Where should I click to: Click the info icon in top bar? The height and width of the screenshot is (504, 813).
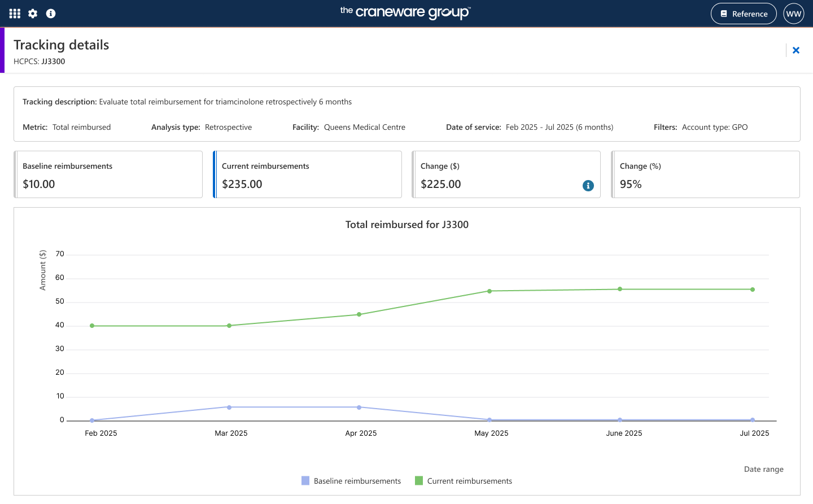click(51, 14)
